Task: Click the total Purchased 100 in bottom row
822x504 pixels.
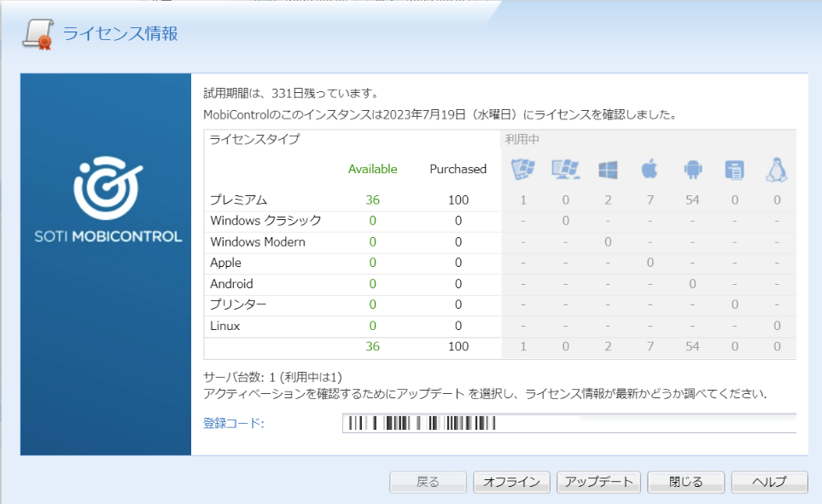Action: pos(458,346)
